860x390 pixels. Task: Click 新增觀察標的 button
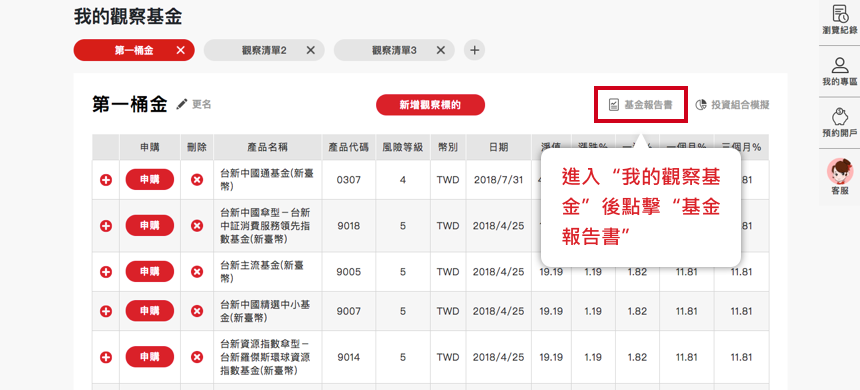[430, 105]
